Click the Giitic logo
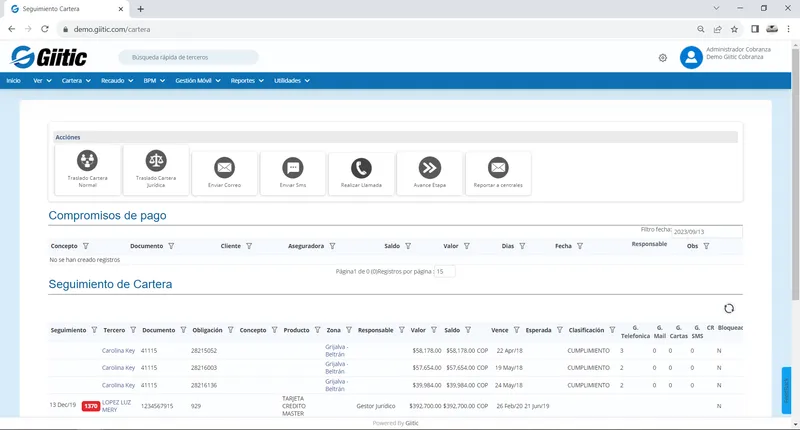Image resolution: width=800 pixels, height=430 pixels. 49,57
